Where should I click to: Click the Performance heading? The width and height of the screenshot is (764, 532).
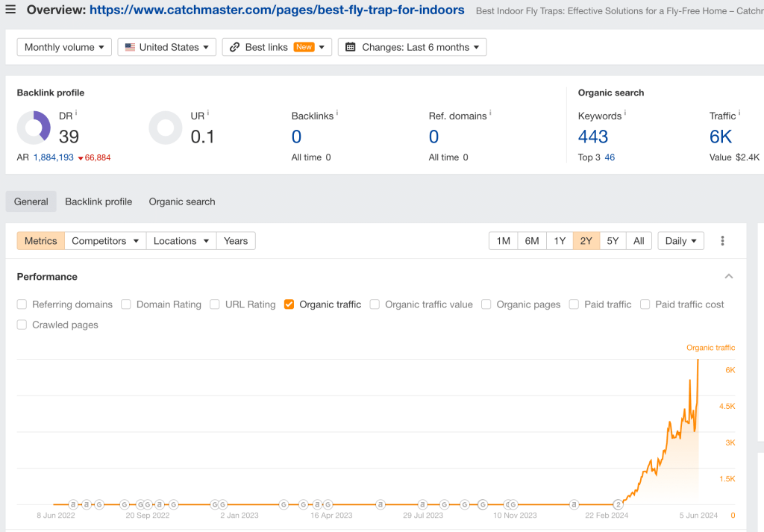47,277
